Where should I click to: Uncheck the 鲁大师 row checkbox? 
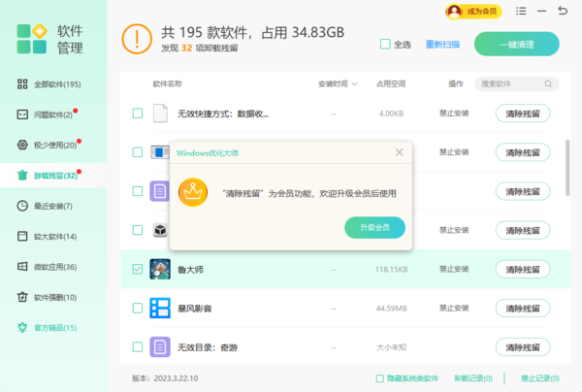tap(137, 269)
